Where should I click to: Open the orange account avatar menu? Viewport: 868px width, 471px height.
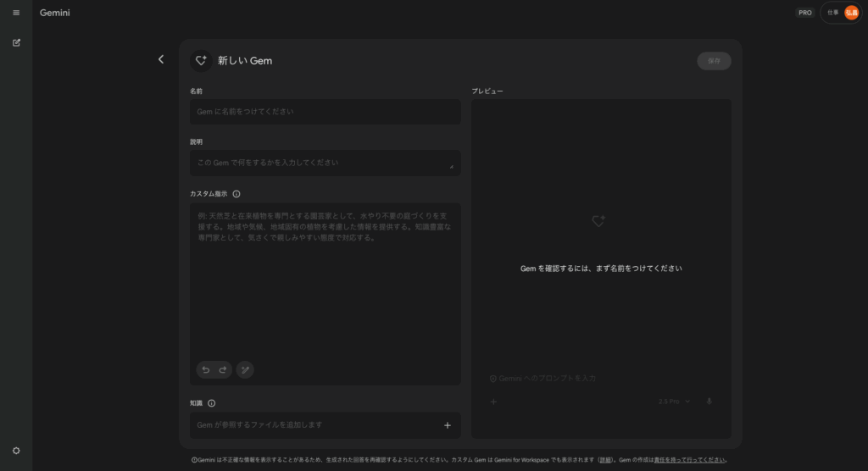(851, 13)
